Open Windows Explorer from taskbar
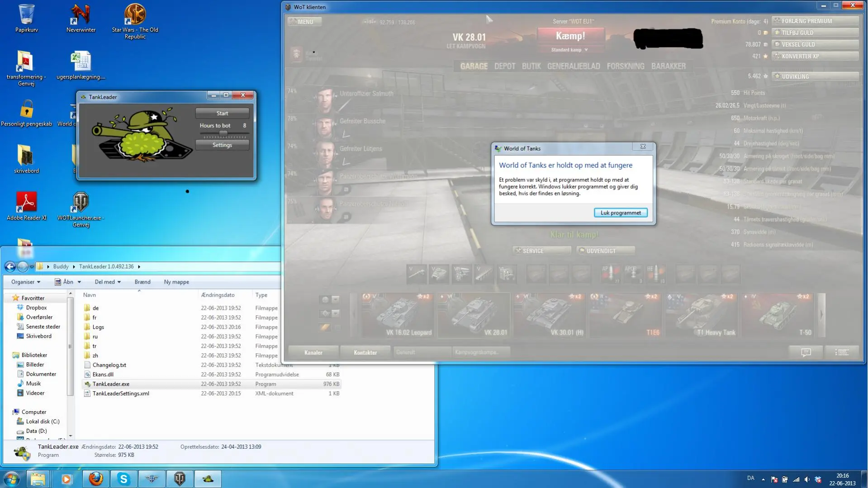The image size is (868, 488). pyautogui.click(x=38, y=479)
